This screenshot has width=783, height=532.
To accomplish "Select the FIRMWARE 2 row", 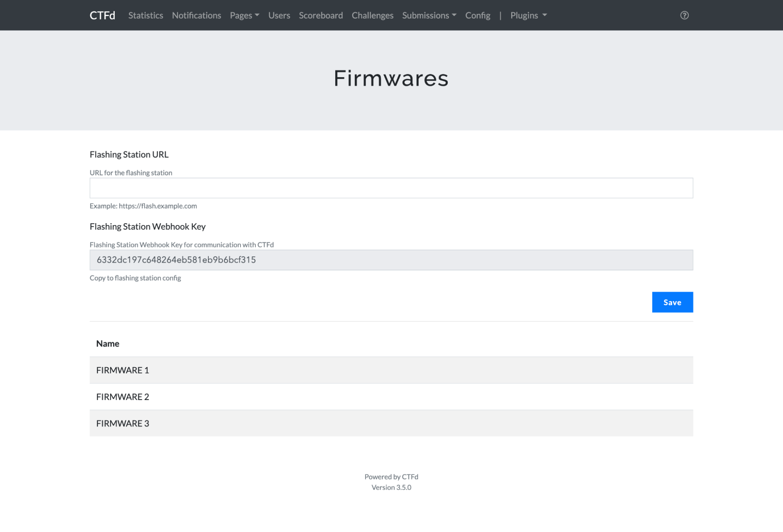I will [x=123, y=397].
